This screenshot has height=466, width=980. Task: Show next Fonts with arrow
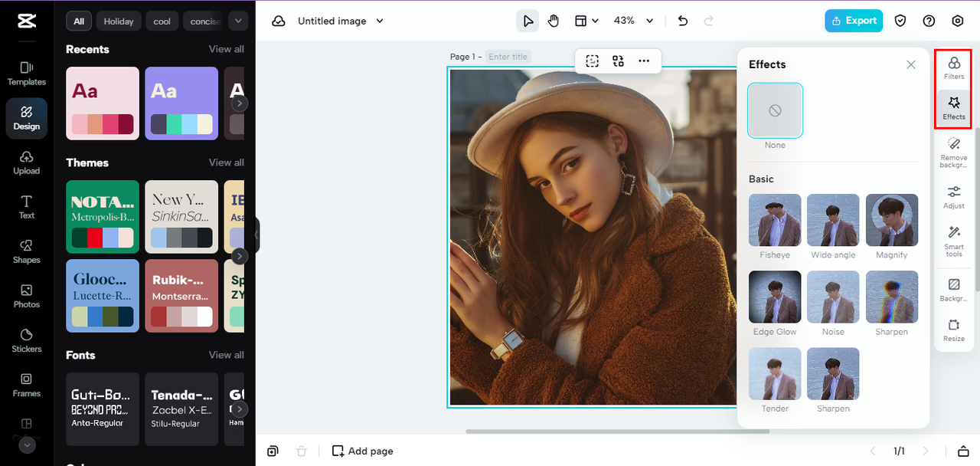(240, 409)
